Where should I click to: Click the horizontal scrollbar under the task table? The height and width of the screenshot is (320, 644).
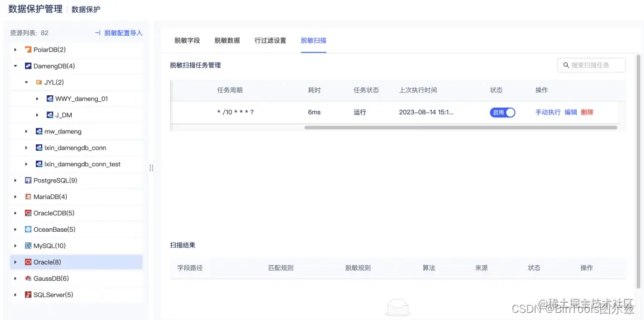[460, 128]
